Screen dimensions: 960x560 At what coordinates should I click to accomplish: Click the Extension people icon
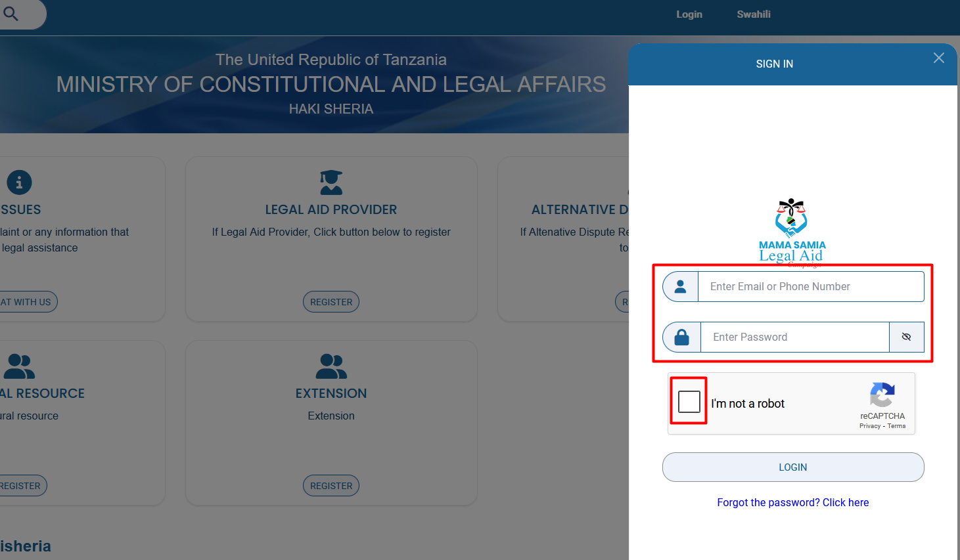(x=331, y=366)
